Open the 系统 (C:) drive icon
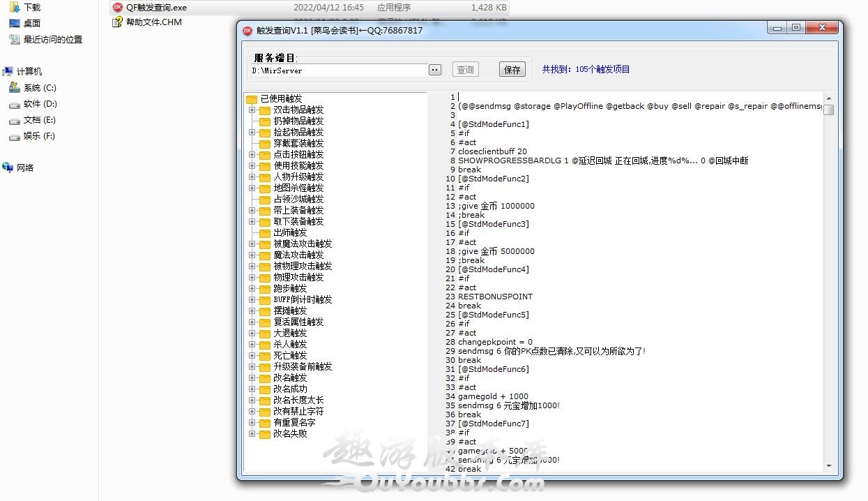 coord(14,88)
